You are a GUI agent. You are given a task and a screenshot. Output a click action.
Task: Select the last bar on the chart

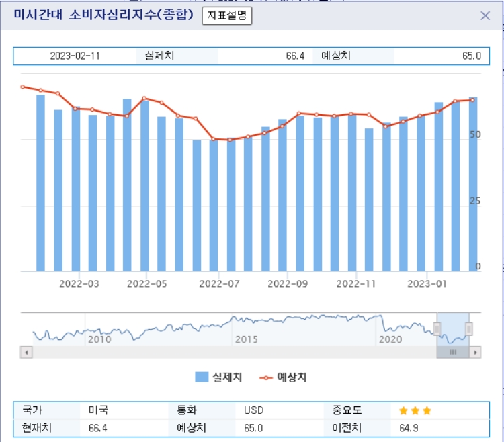pos(473,184)
